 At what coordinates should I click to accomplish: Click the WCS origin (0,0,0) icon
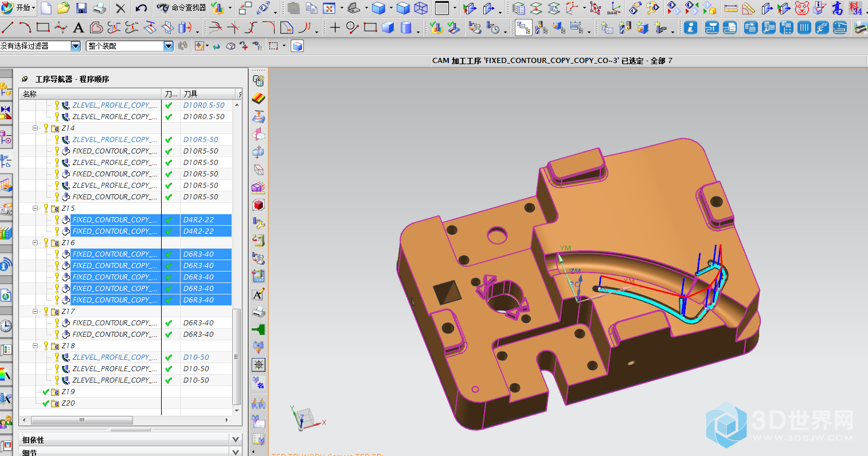(x=613, y=8)
